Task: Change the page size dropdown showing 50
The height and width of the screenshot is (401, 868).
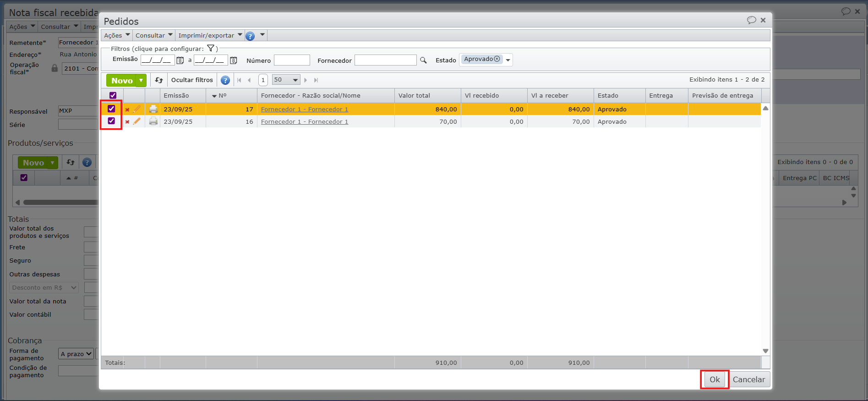Action: tap(286, 80)
